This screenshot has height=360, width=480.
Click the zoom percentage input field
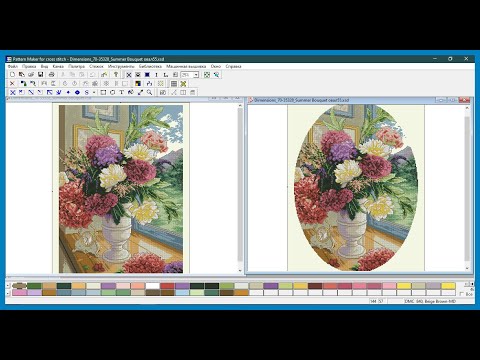[x=187, y=75]
